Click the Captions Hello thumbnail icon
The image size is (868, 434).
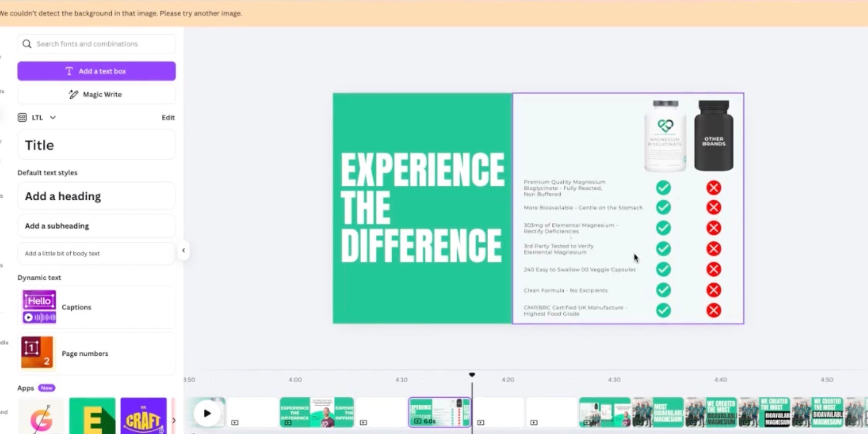coord(39,307)
